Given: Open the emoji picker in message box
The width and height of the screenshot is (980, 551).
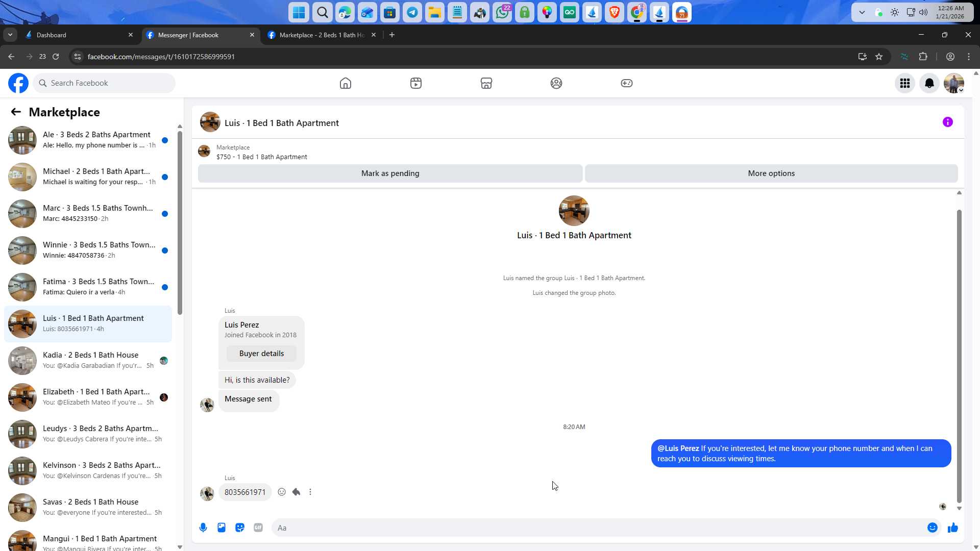Looking at the screenshot, I should pyautogui.click(x=933, y=528).
